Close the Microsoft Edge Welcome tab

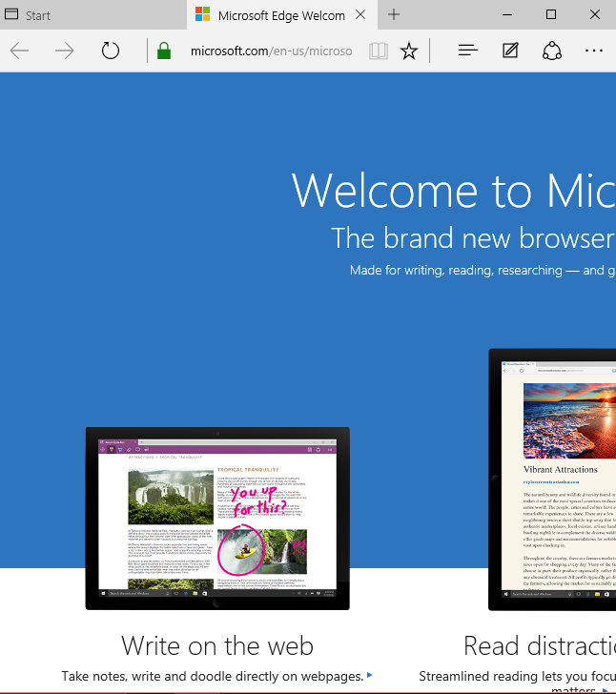(x=360, y=14)
